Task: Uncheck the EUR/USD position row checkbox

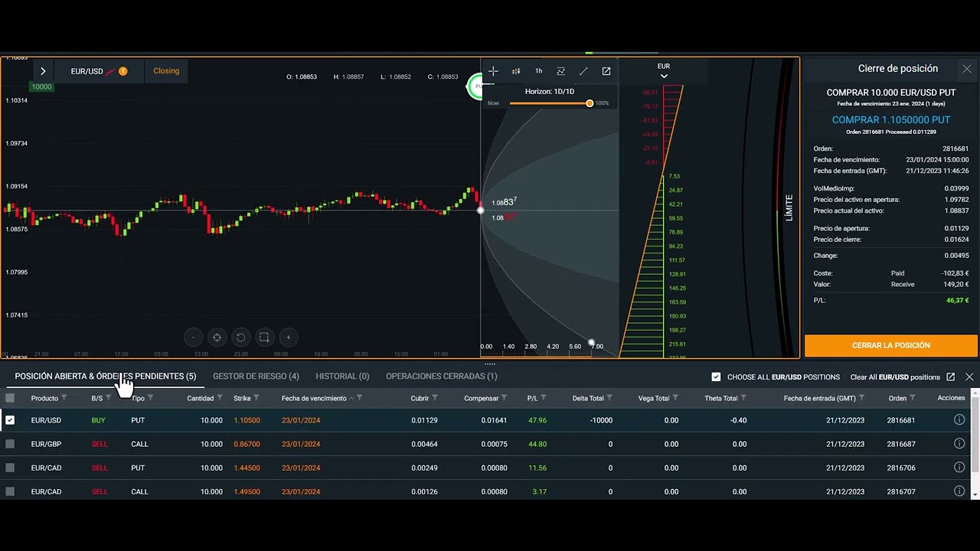Action: [x=10, y=420]
